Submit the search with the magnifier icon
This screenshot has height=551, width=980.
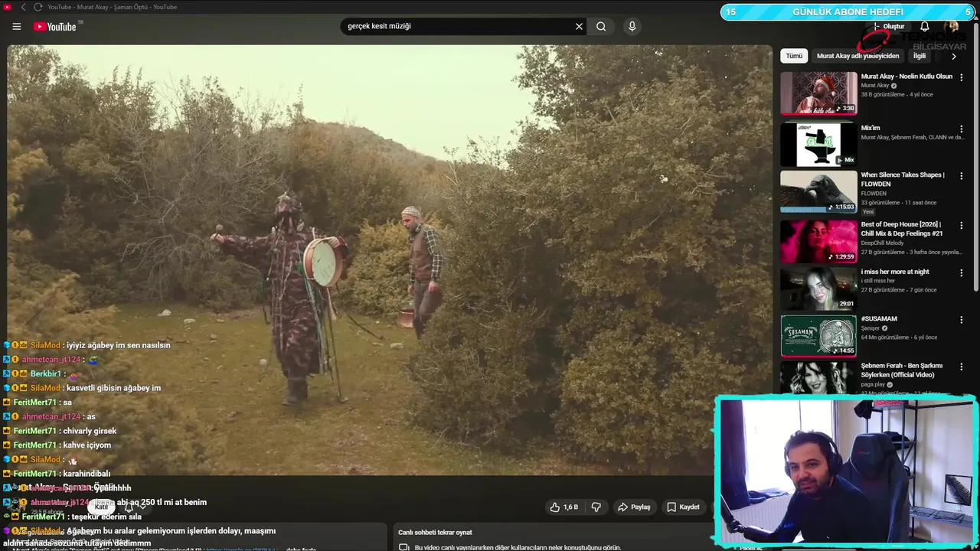tap(601, 26)
